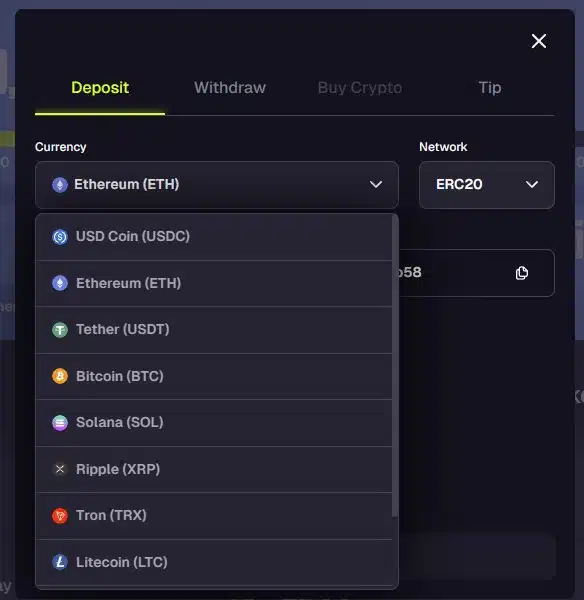Select Litecoin (LTC) option
Image resolution: width=584 pixels, height=600 pixels.
pyautogui.click(x=214, y=562)
